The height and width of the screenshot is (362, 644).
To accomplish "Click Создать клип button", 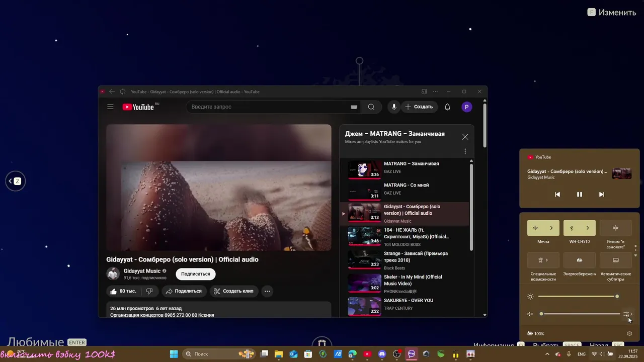I will (234, 291).
